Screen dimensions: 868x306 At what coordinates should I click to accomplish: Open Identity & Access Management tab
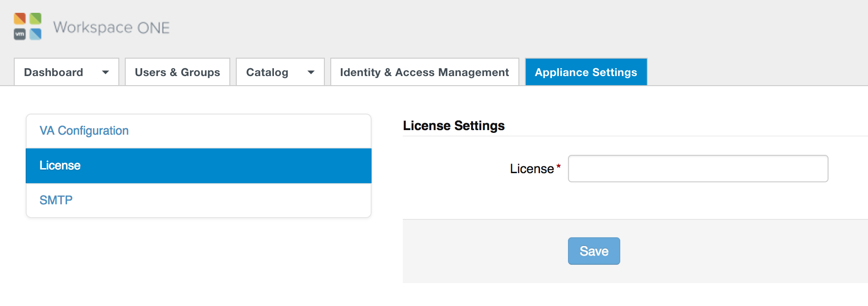[424, 72]
